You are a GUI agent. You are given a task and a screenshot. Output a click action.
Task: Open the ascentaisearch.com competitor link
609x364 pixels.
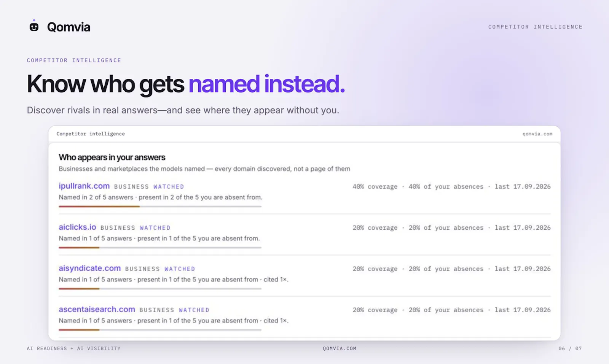(97, 309)
